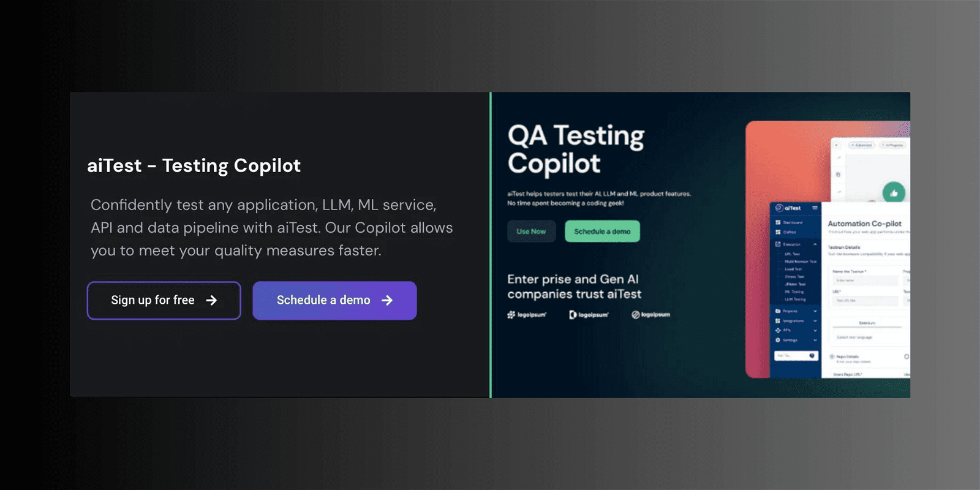Switch to the Submitted tab
Image resolution: width=980 pixels, height=490 pixels.
click(x=861, y=145)
